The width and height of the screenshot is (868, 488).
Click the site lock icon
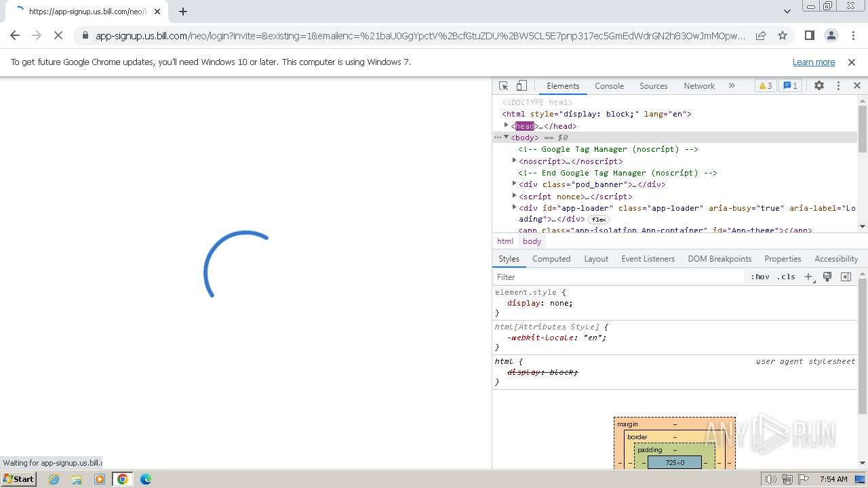click(85, 36)
